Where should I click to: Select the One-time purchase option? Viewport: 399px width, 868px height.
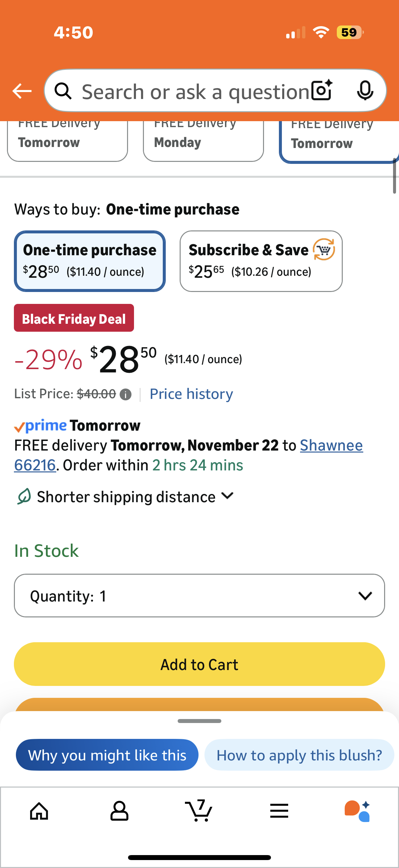point(90,261)
